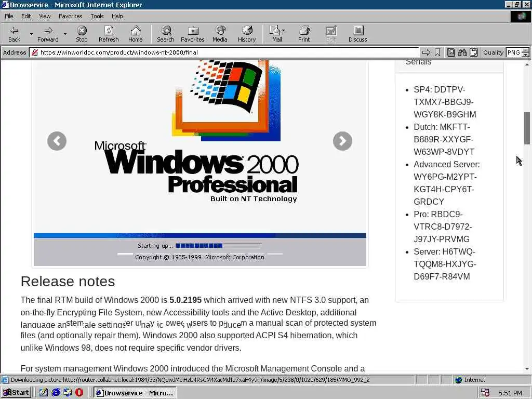Click the Downloading picture status bar text
Image resolution: width=532 pixels, height=399 pixels.
190,380
